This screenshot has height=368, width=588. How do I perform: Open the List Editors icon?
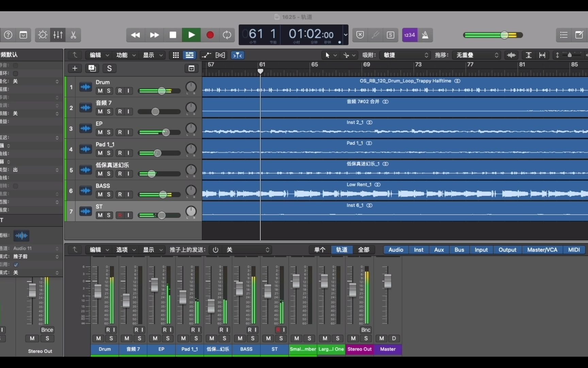click(564, 35)
